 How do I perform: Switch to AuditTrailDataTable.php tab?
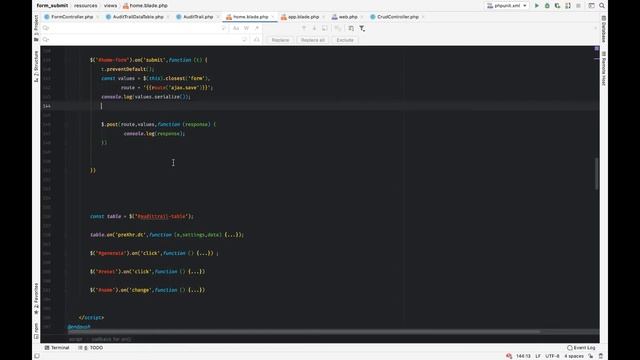tap(138, 17)
